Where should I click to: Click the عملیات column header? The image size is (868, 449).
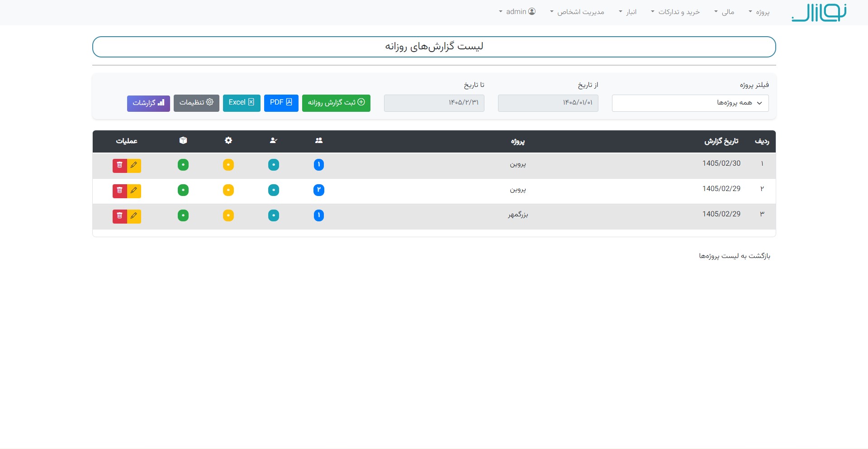[127, 141]
